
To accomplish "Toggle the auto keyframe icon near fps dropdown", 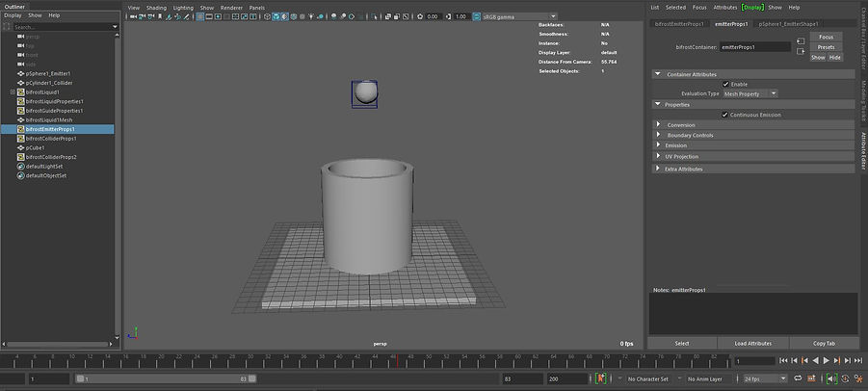I will [845, 378].
